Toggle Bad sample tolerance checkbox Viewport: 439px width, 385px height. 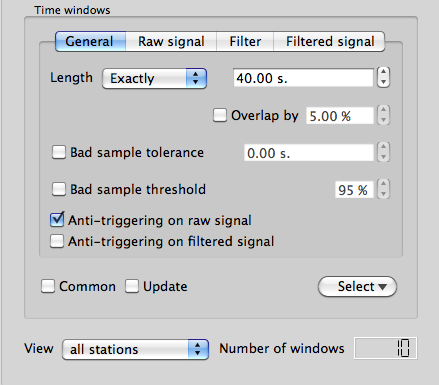[59, 152]
